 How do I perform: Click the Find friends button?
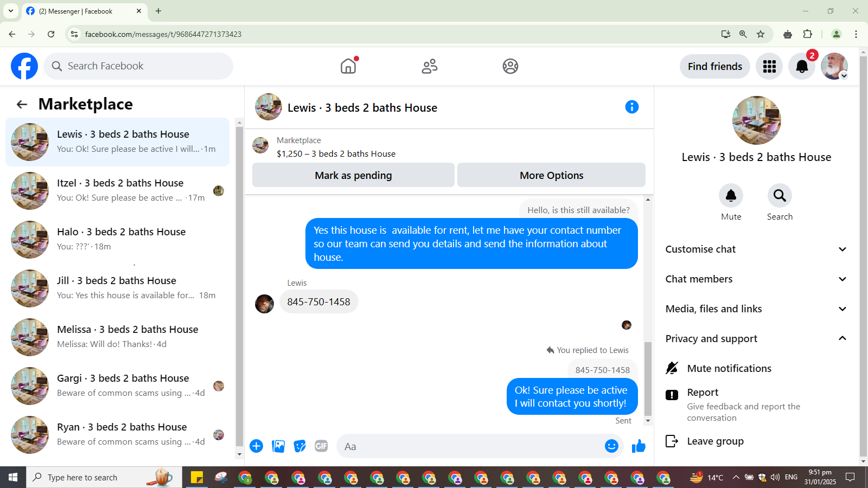click(715, 66)
